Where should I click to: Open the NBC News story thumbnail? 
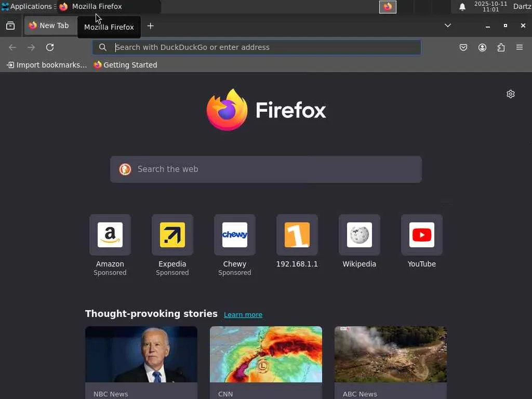click(x=141, y=354)
